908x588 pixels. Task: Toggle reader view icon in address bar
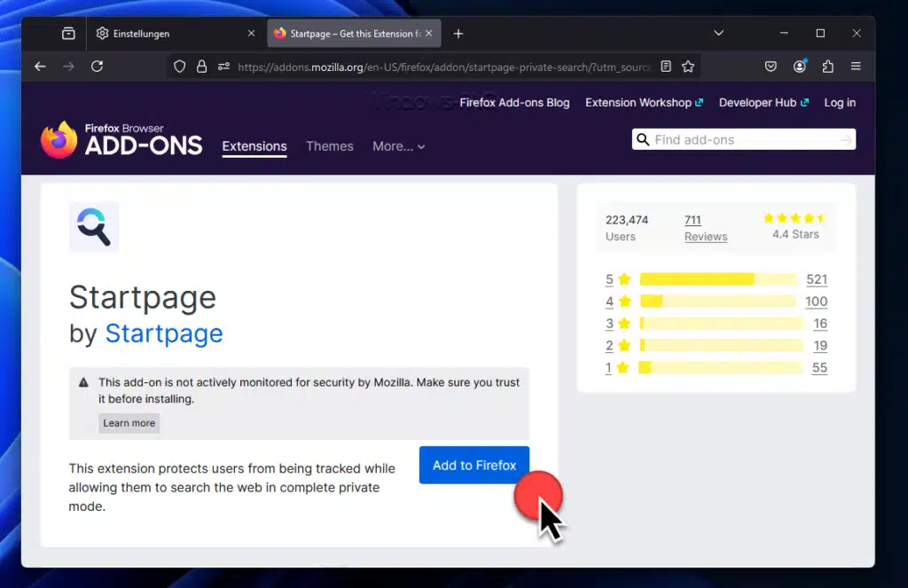coord(666,67)
